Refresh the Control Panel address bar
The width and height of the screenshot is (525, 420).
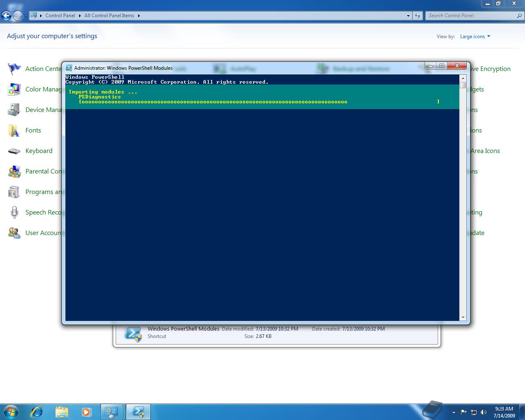(x=418, y=16)
